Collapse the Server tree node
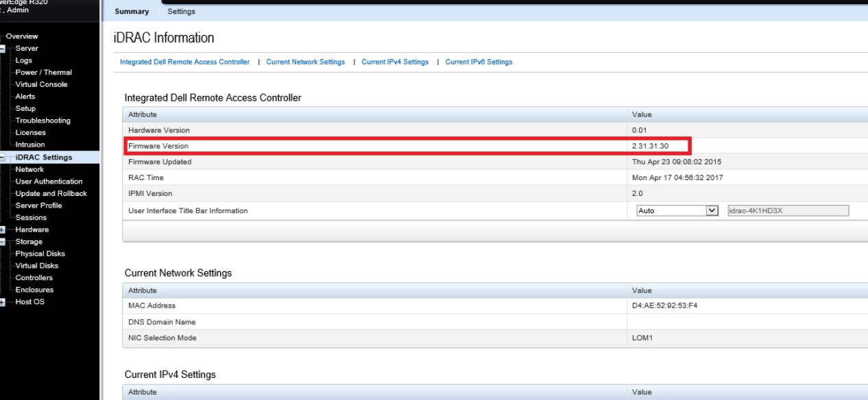 tap(3, 49)
